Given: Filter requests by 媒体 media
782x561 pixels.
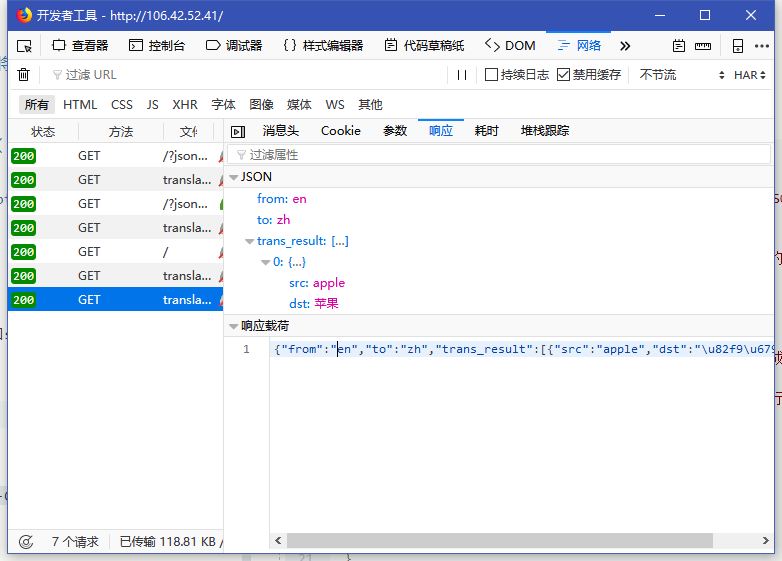Looking at the screenshot, I should click(299, 105).
